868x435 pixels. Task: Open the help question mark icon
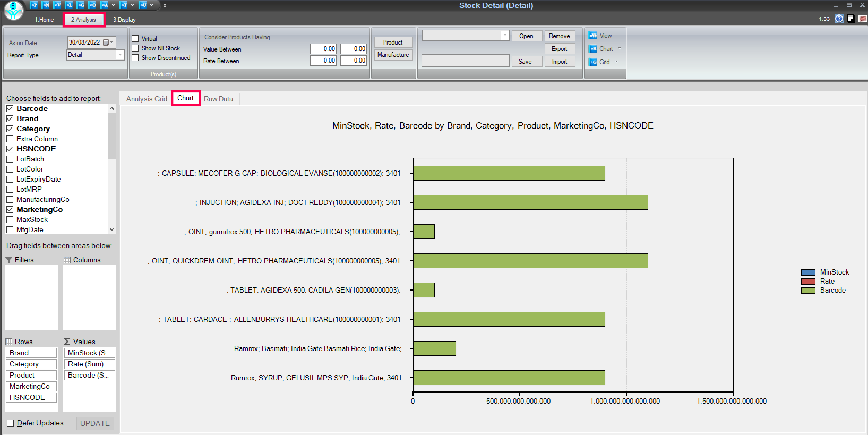coord(839,19)
